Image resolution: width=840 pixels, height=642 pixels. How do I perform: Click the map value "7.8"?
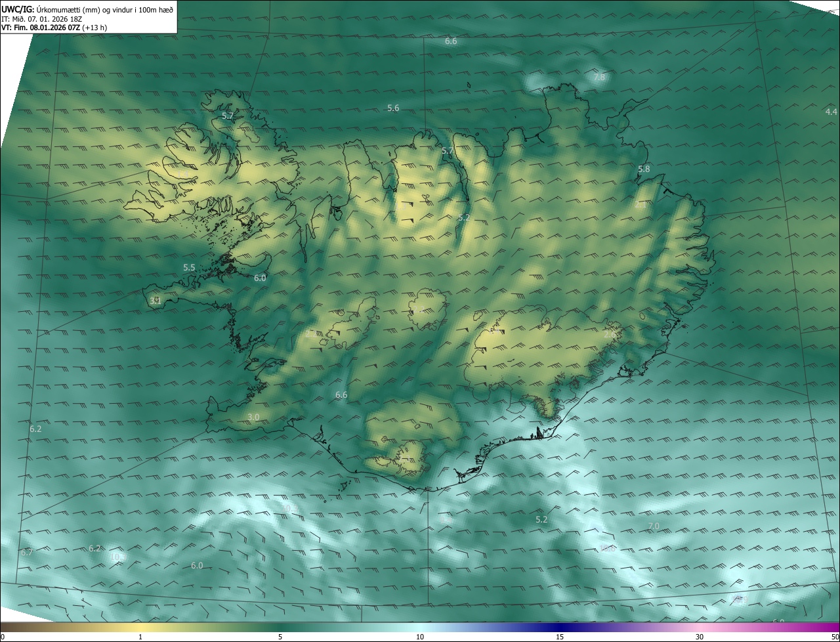click(x=599, y=77)
